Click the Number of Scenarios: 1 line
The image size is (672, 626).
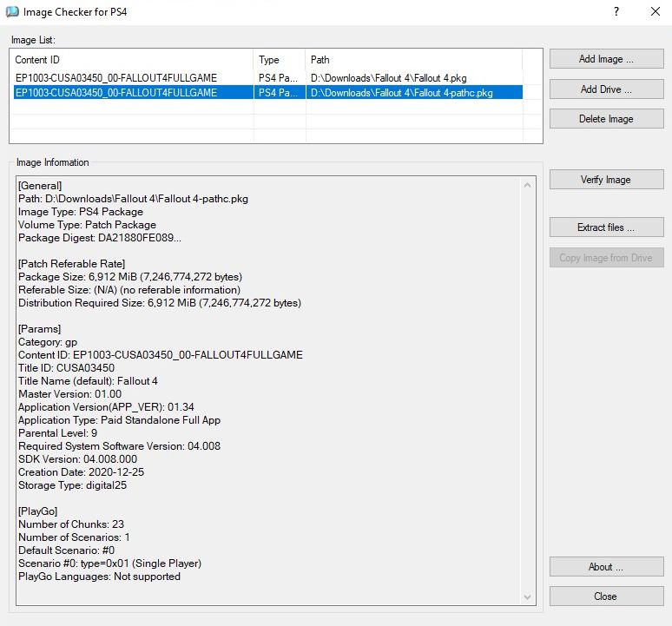(74, 537)
